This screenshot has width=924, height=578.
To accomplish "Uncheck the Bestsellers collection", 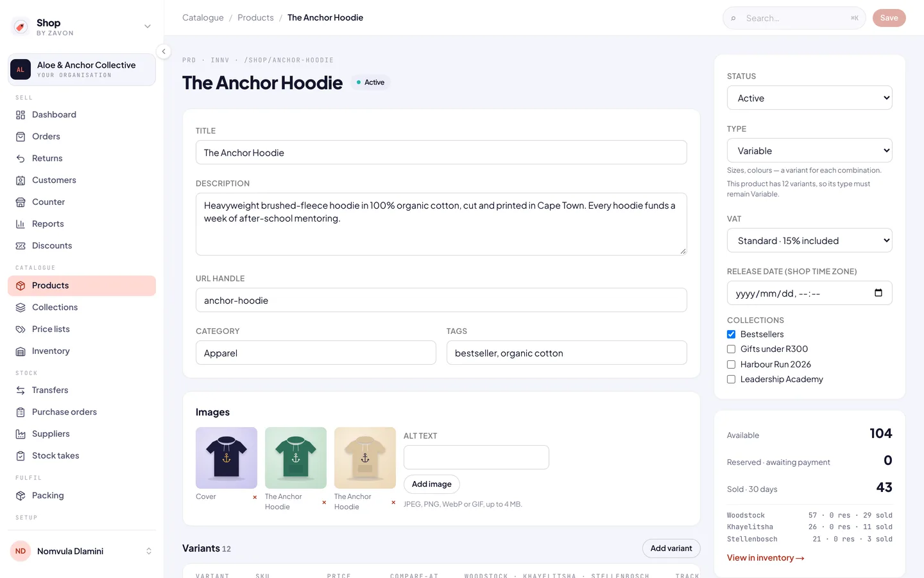I will click(731, 334).
